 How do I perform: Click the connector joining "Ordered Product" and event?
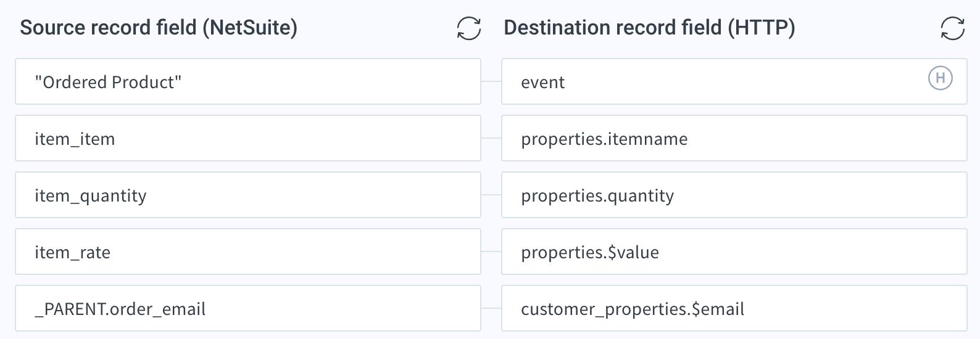click(491, 81)
